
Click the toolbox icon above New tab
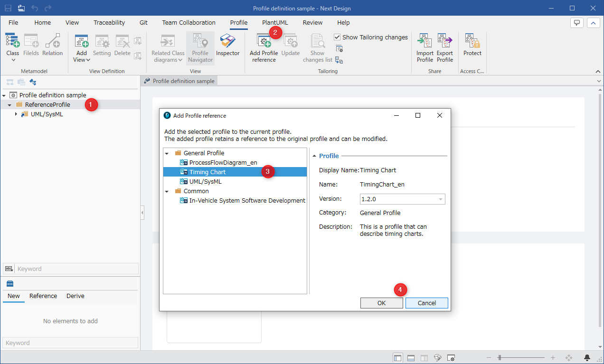click(x=9, y=283)
